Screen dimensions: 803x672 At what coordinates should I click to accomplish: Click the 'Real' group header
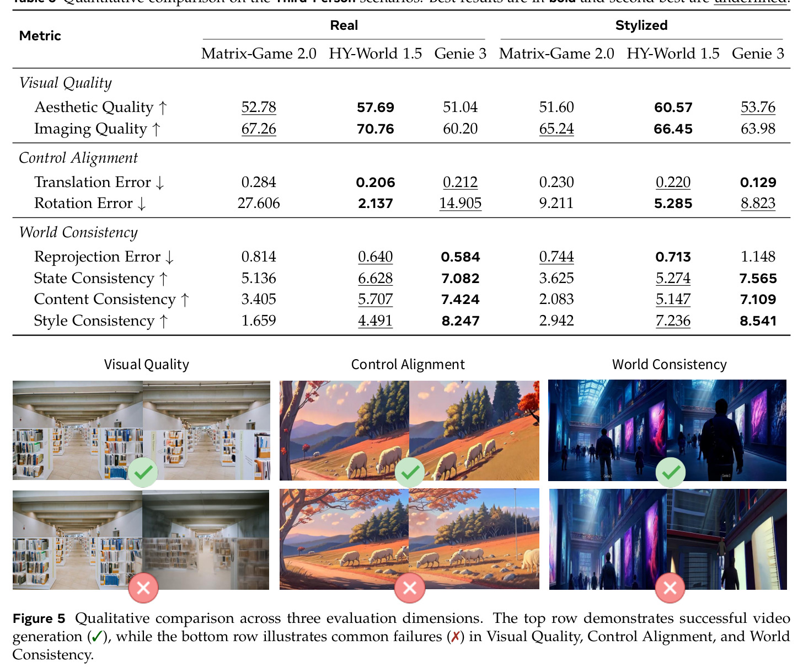pos(344,25)
